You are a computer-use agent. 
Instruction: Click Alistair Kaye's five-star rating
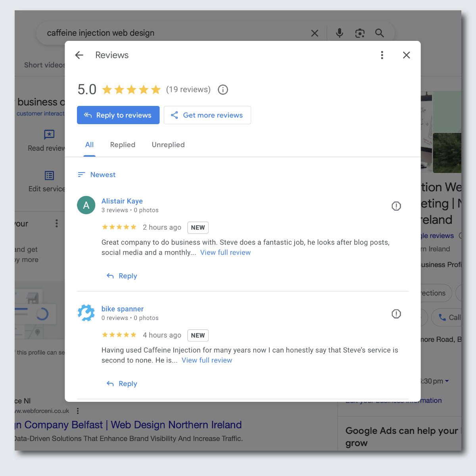pyautogui.click(x=119, y=227)
